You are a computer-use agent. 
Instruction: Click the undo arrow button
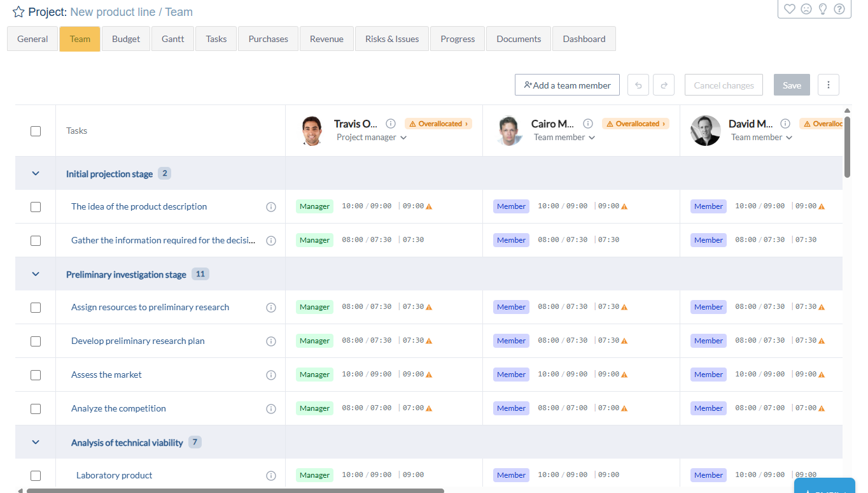point(638,85)
